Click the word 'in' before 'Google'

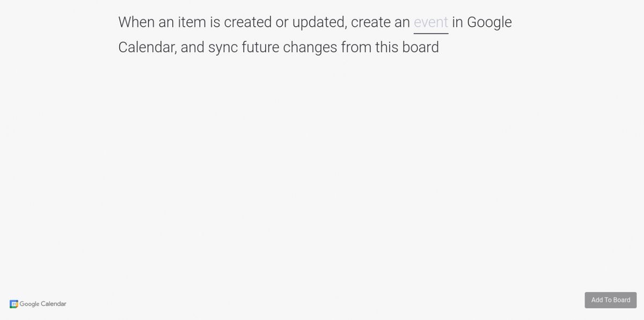click(457, 23)
